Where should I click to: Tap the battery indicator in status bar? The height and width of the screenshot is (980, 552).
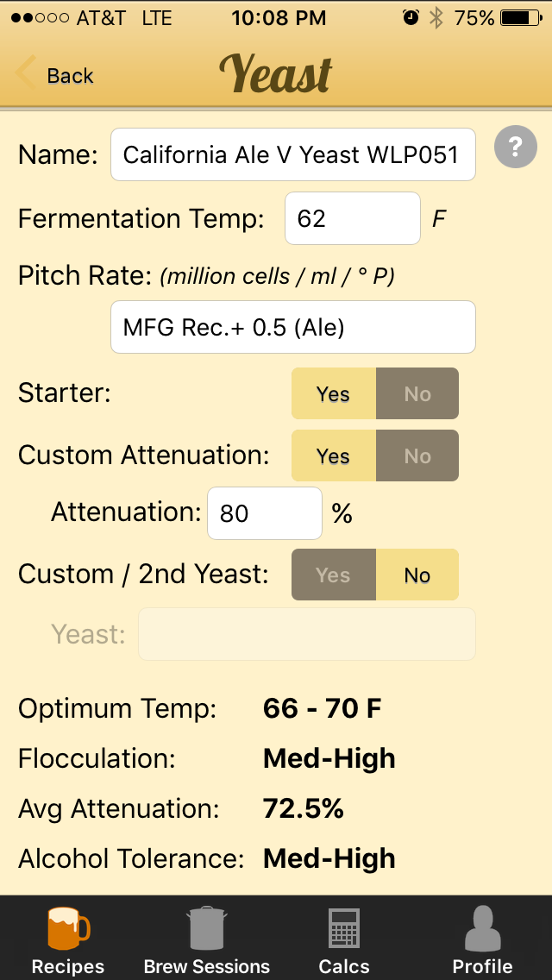521,18
